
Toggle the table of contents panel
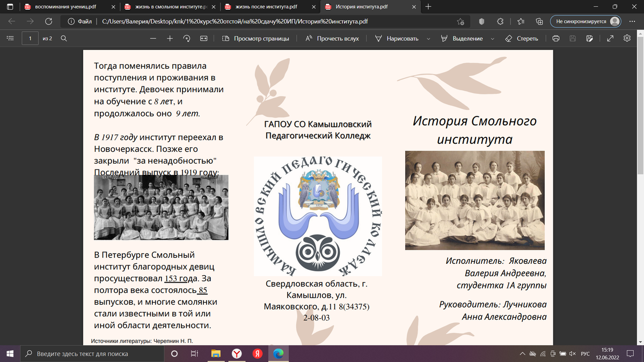[x=10, y=38]
